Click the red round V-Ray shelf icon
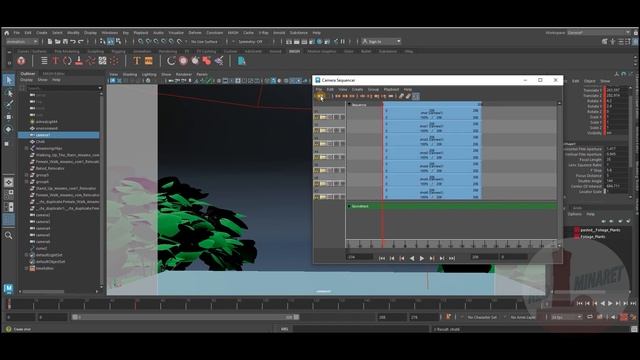The width and height of the screenshot is (640, 360). tap(21, 61)
